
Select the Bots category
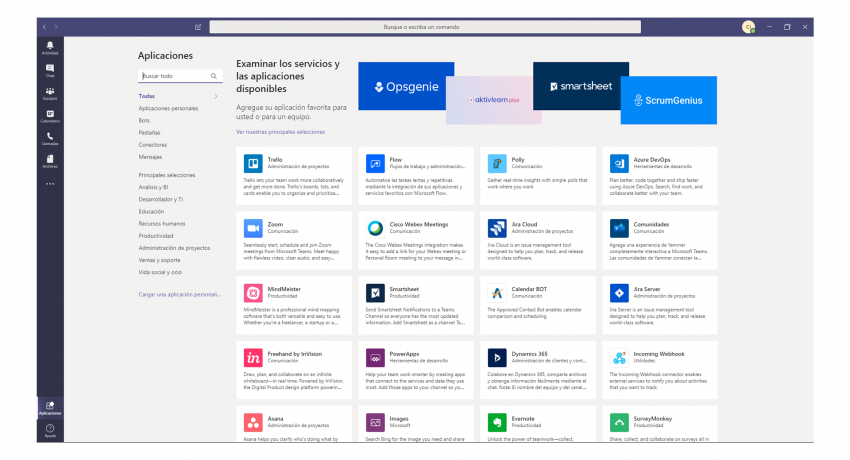coord(144,120)
